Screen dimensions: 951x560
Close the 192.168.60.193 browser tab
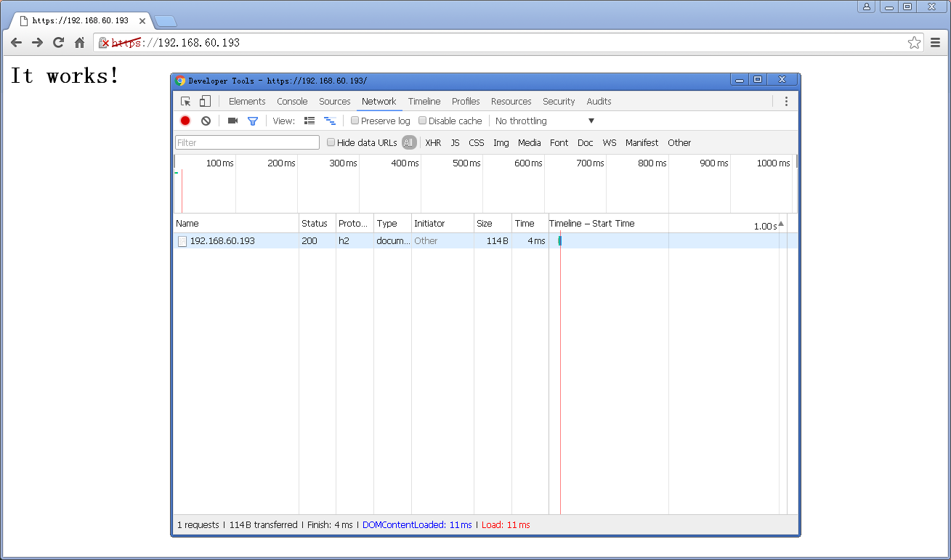[142, 21]
